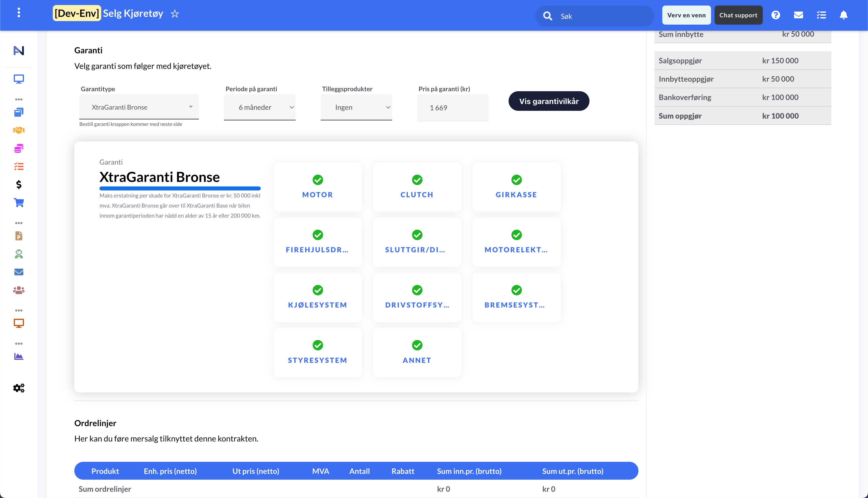This screenshot has height=498, width=868.
Task: Click the Antall column header
Action: point(359,471)
